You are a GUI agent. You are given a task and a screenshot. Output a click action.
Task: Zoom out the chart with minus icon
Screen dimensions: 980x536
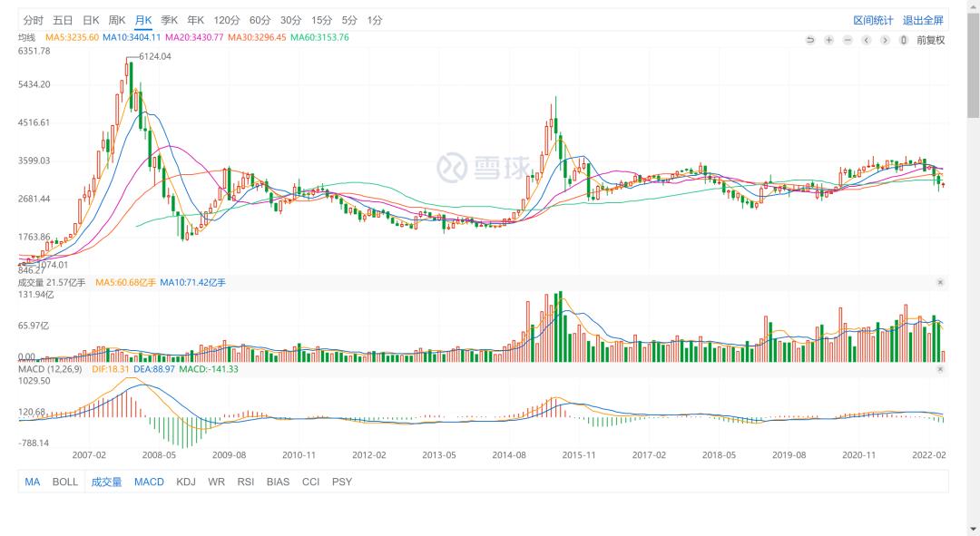coord(848,40)
